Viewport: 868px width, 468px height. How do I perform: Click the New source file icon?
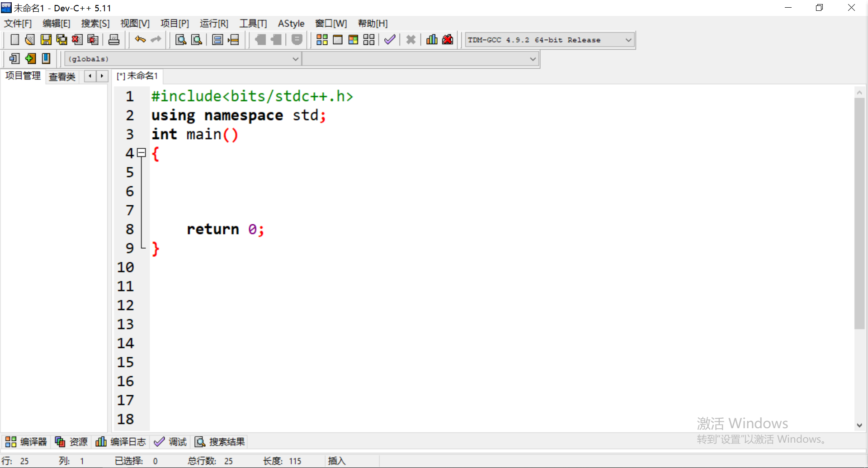point(14,40)
